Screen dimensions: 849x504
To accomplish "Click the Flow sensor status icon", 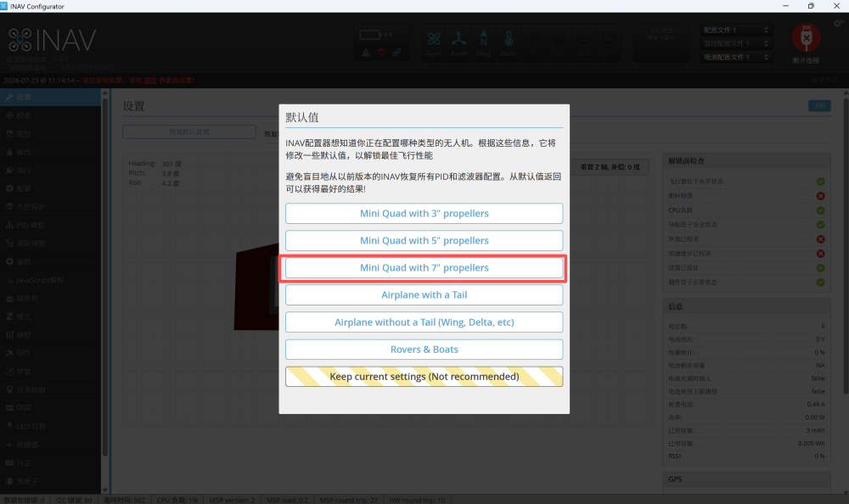I will click(559, 42).
